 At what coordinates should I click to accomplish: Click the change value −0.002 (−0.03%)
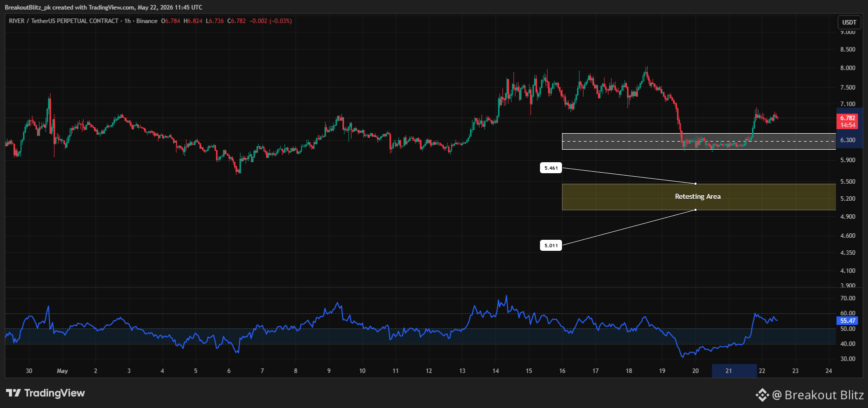(270, 21)
